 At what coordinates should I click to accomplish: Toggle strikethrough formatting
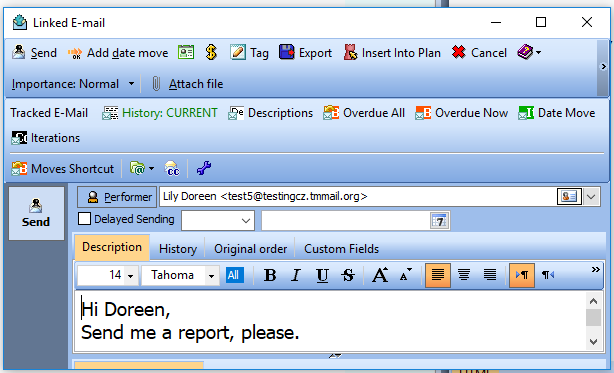pos(348,275)
